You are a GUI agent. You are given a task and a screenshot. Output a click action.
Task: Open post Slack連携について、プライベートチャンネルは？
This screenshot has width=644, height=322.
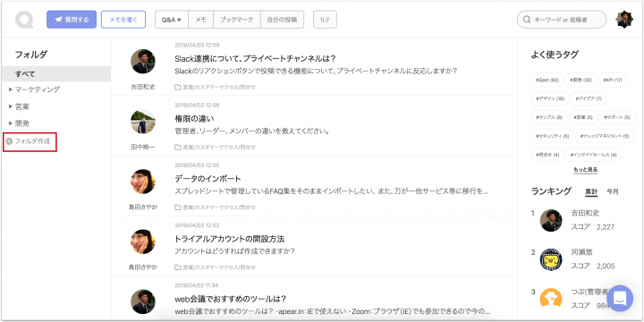(x=256, y=58)
